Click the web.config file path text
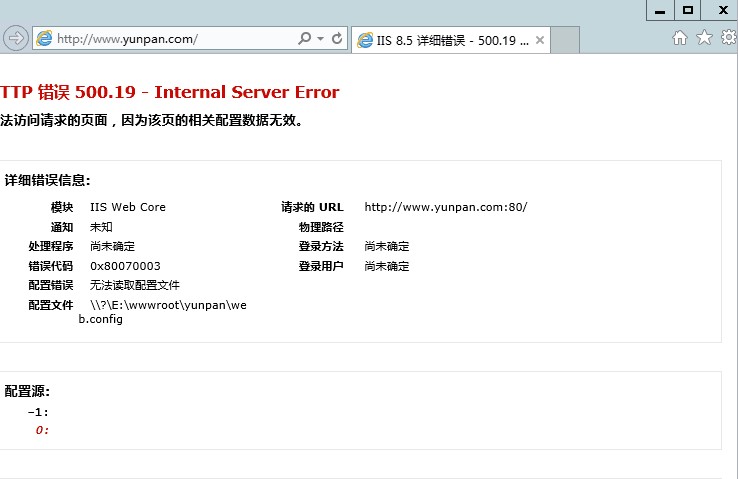The width and height of the screenshot is (738, 479). (167, 311)
